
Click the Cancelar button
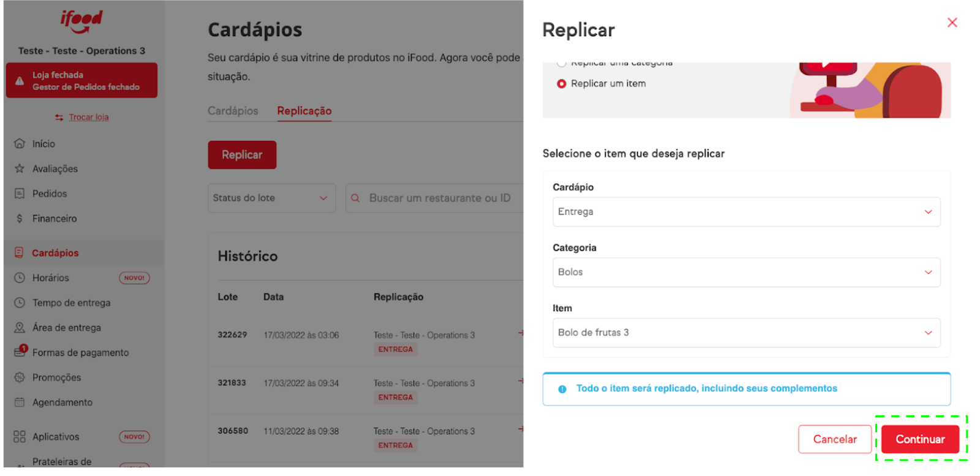pyautogui.click(x=835, y=439)
